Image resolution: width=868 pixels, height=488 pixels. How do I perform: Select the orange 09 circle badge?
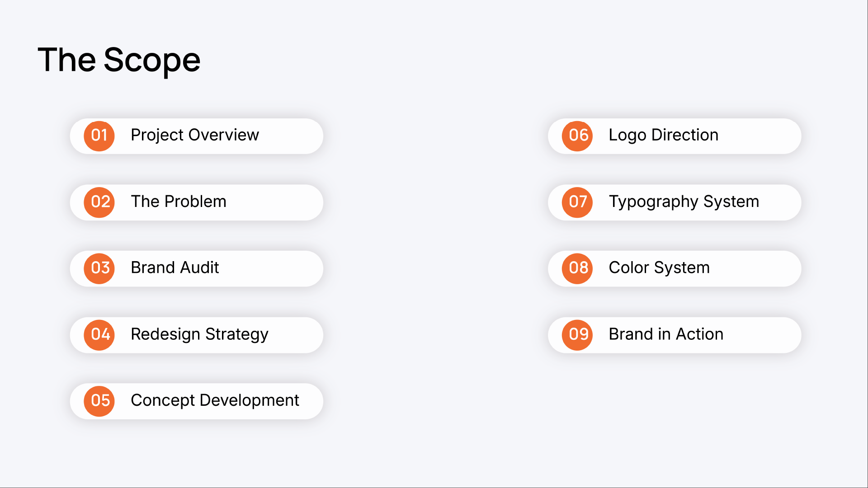coord(577,335)
